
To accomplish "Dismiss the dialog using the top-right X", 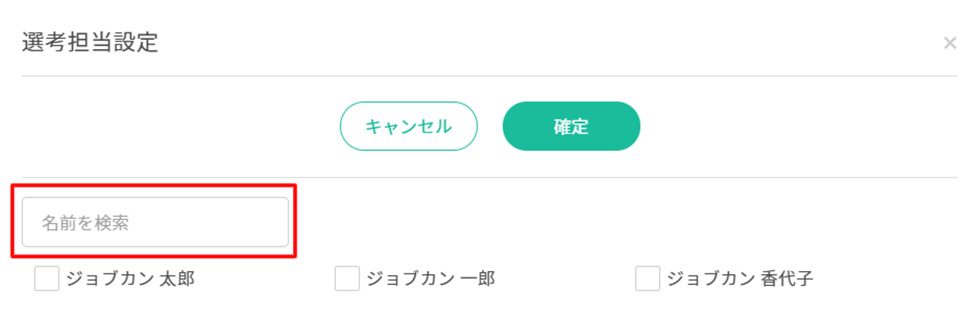I will [x=949, y=44].
